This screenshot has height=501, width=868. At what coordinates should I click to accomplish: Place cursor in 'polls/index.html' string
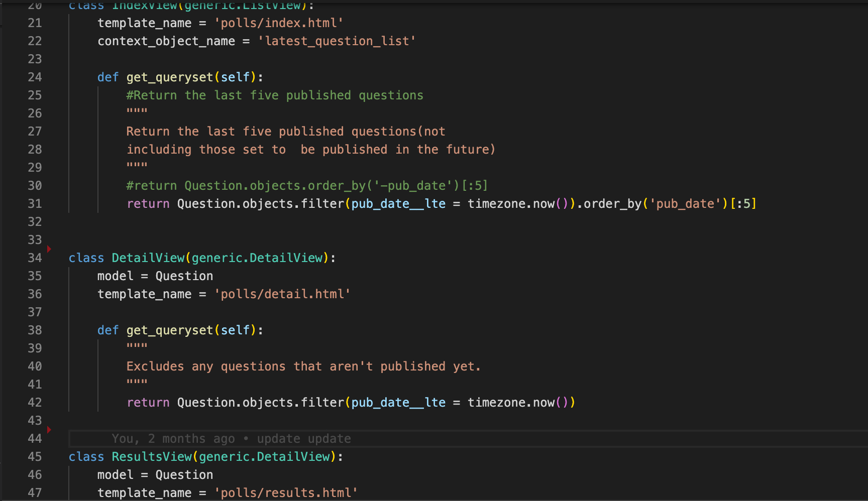[279, 23]
